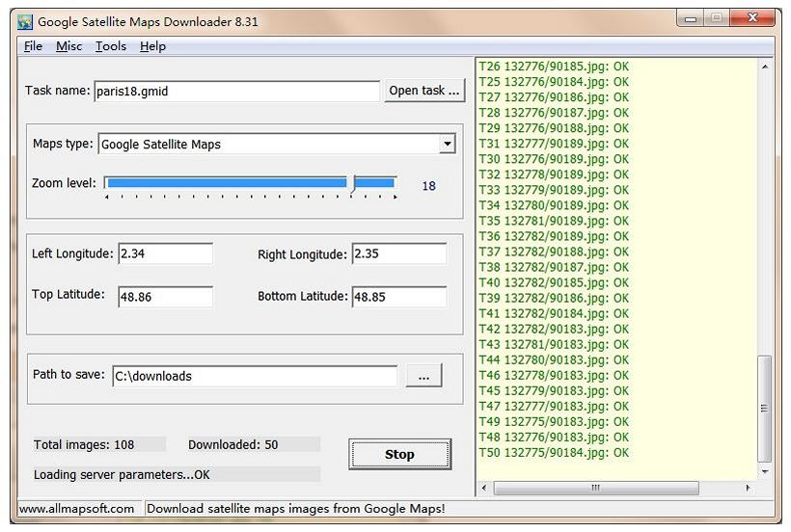Click the Downloaded: 50 counter text

(233, 445)
